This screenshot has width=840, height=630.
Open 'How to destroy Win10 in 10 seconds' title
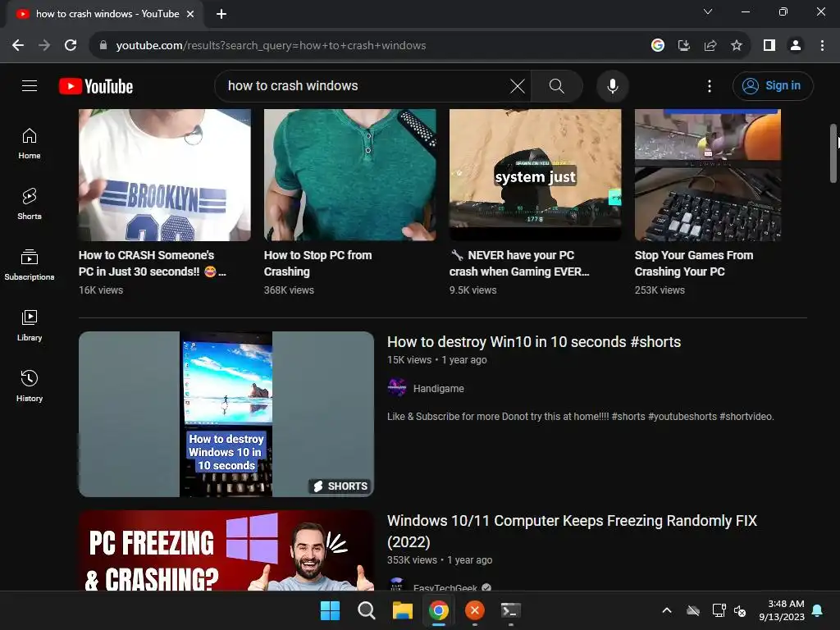pyautogui.click(x=533, y=342)
